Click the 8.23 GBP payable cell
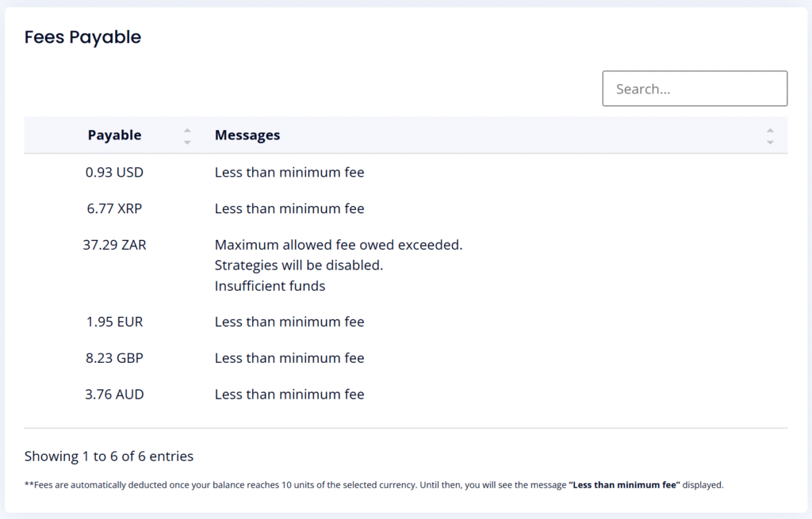Image resolution: width=812 pixels, height=519 pixels. (x=114, y=358)
